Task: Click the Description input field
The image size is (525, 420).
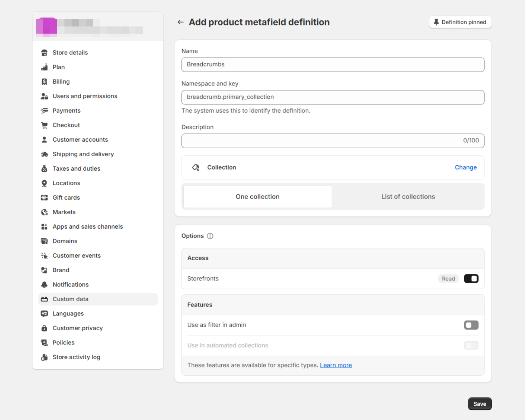Action: 333,141
